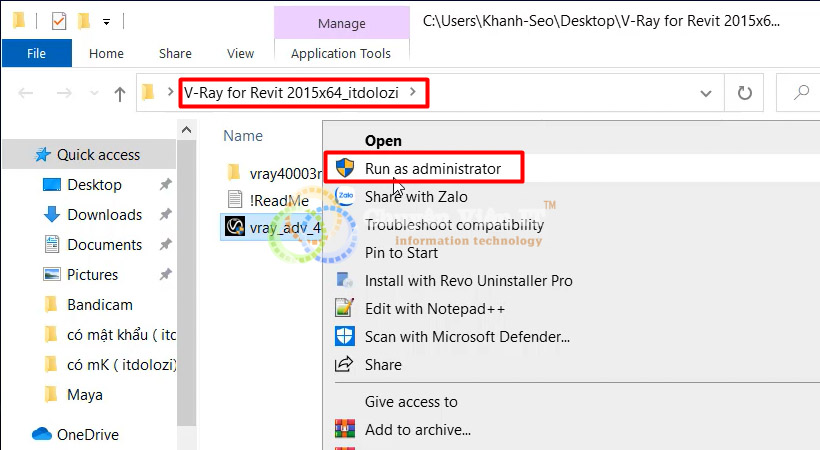The image size is (820, 450).
Task: Choose Edit with Notepad++
Action: (x=435, y=309)
